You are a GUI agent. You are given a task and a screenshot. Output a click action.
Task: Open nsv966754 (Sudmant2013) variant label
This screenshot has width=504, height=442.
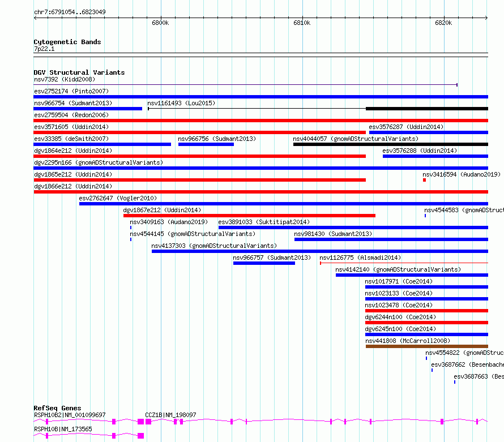coord(73,103)
